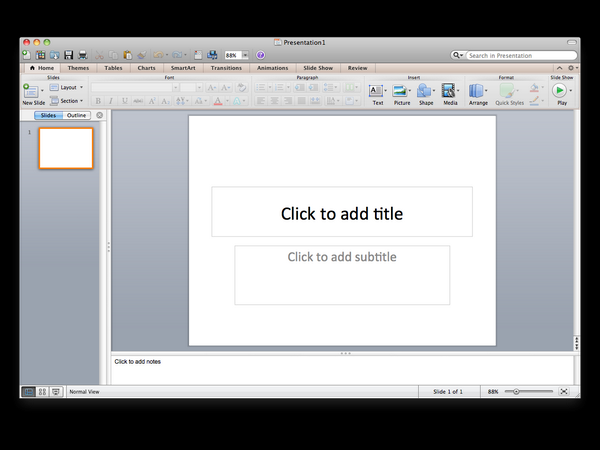
Task: Open the Section dropdown
Action: [66, 101]
